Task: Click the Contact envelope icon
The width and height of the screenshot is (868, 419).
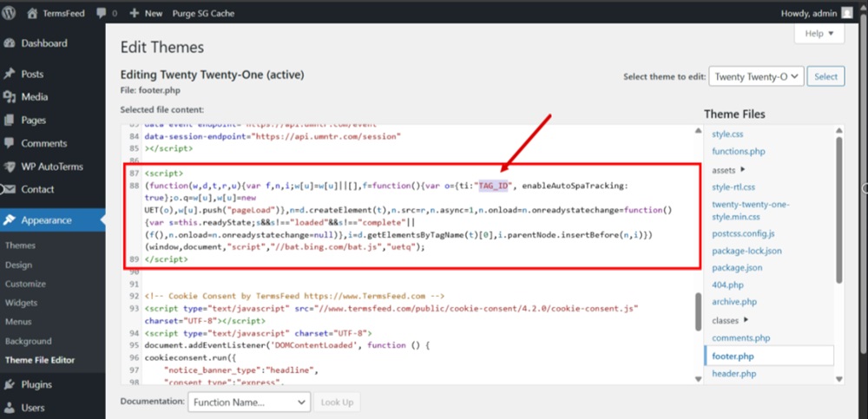Action: (9, 189)
